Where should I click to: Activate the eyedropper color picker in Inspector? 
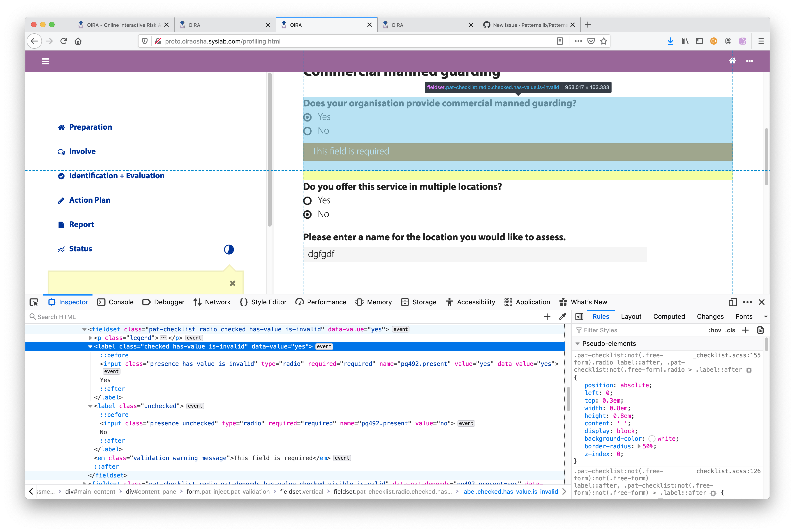click(562, 316)
